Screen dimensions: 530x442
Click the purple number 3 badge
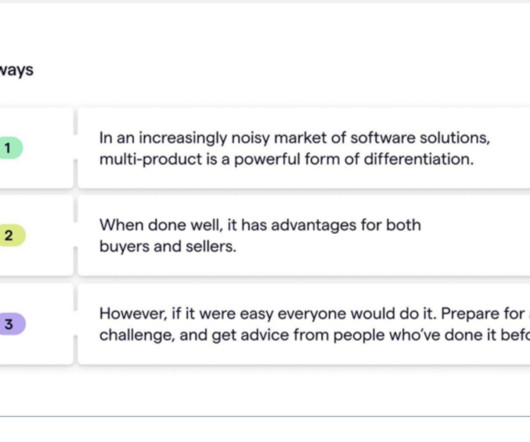point(12,324)
